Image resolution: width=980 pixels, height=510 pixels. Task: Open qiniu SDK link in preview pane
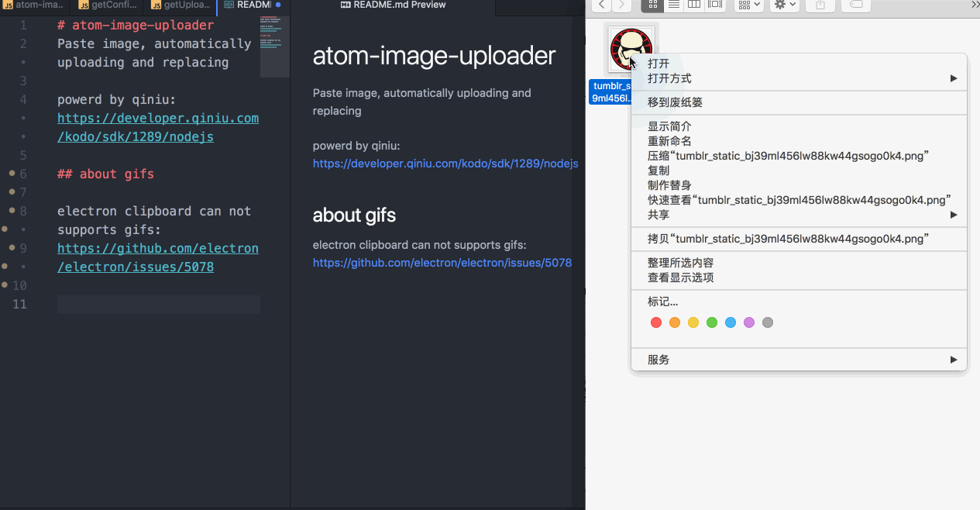pyautogui.click(x=445, y=164)
